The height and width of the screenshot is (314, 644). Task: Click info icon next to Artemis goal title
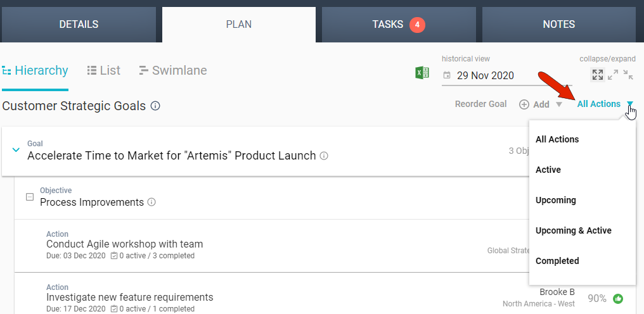tap(324, 156)
